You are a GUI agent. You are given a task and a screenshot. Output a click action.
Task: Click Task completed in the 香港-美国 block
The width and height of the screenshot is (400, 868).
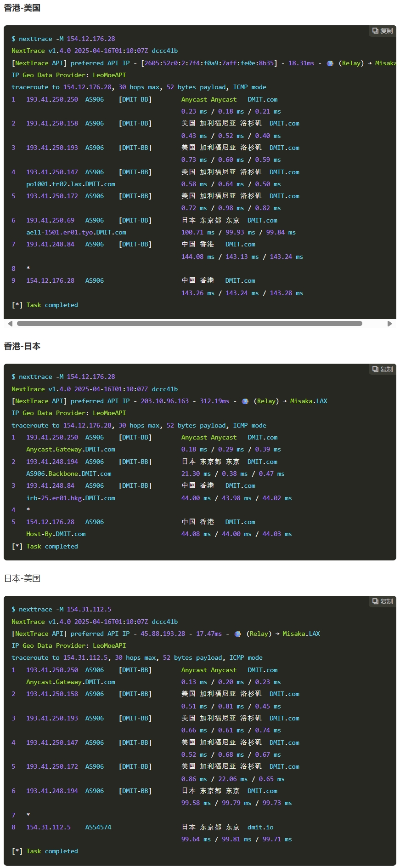click(52, 305)
